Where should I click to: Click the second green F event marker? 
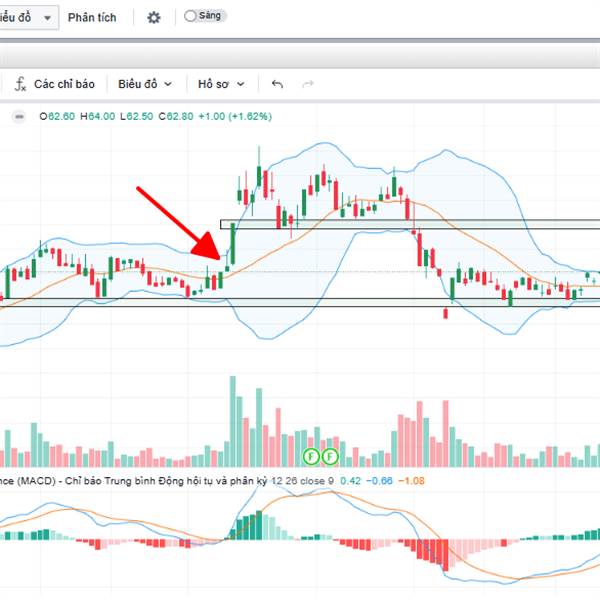tap(330, 457)
